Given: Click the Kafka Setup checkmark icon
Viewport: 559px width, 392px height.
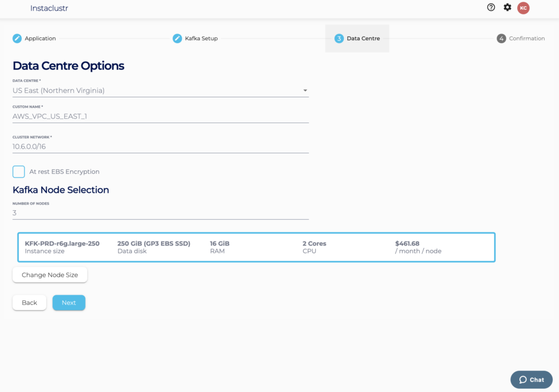Looking at the screenshot, I should [177, 38].
